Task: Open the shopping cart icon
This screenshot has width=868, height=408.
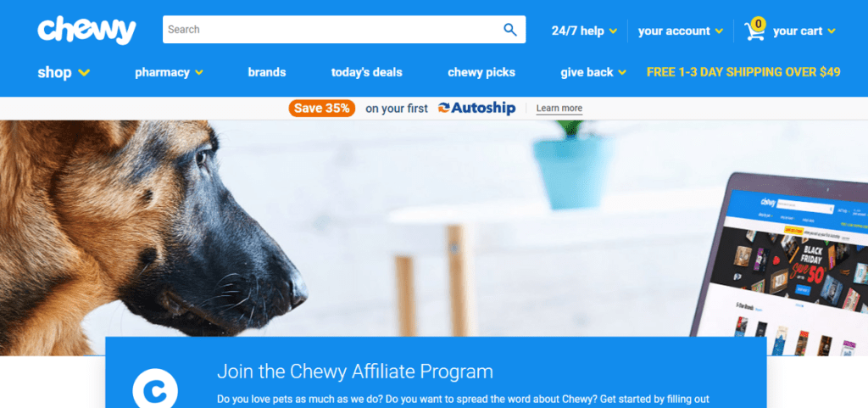Action: tap(754, 32)
